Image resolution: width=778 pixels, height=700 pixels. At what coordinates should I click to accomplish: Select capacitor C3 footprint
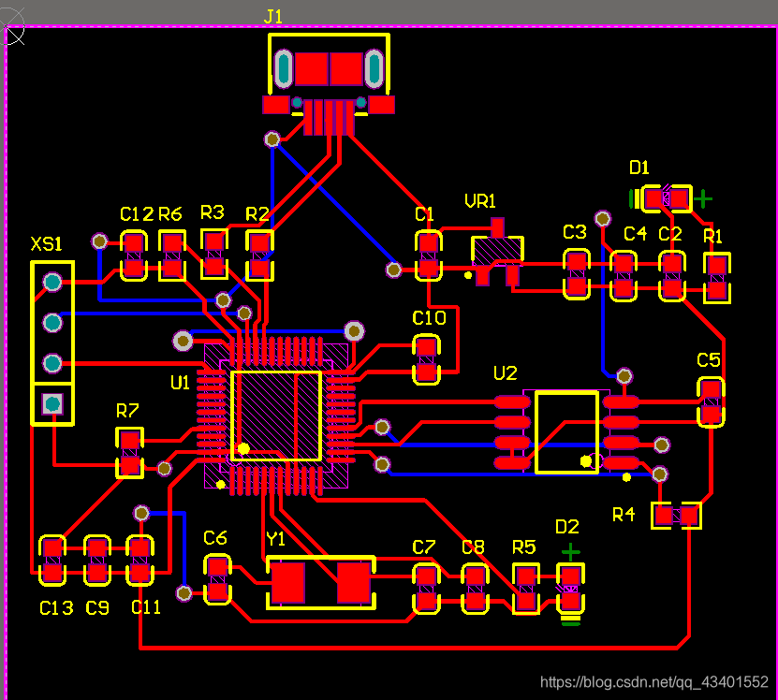pyautogui.click(x=577, y=274)
